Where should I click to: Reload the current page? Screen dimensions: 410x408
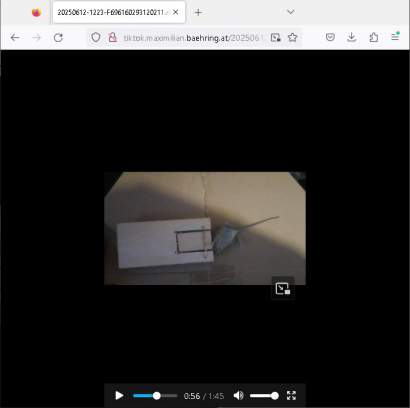(x=58, y=38)
